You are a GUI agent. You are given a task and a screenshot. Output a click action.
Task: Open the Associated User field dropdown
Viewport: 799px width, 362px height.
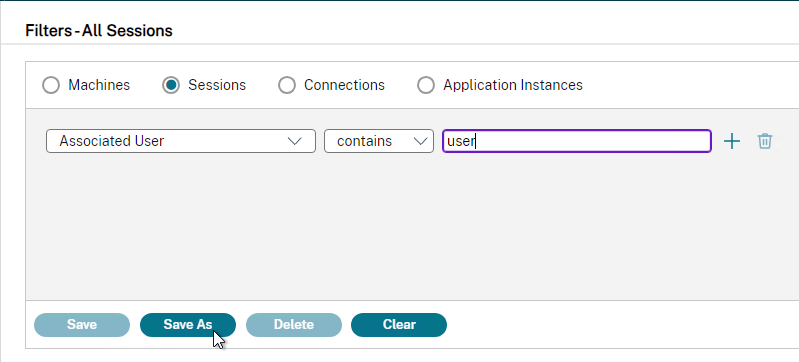pos(181,141)
